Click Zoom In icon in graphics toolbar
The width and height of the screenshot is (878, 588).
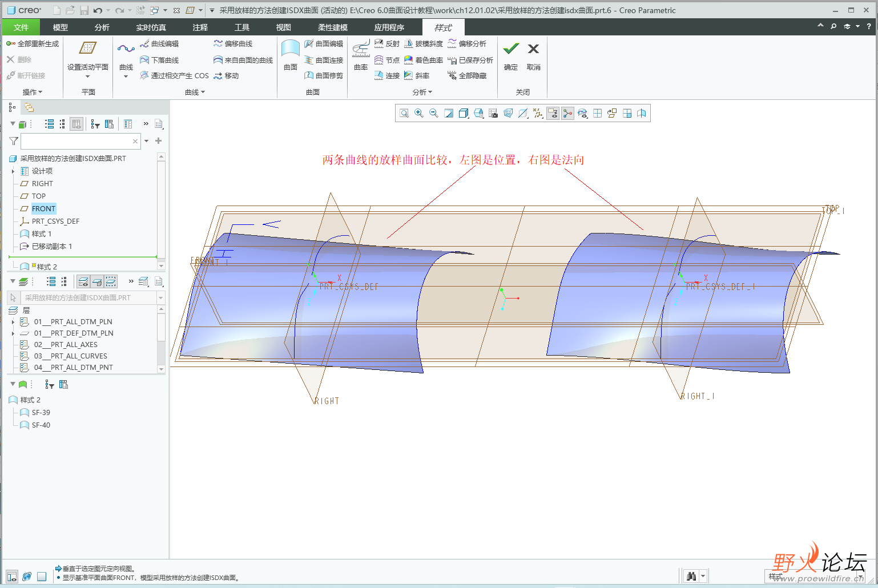click(419, 114)
